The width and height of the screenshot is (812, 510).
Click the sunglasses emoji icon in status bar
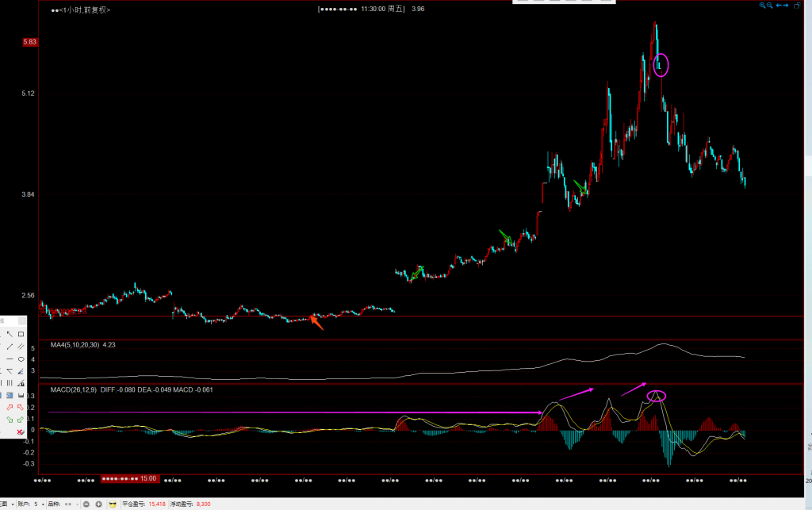click(113, 504)
